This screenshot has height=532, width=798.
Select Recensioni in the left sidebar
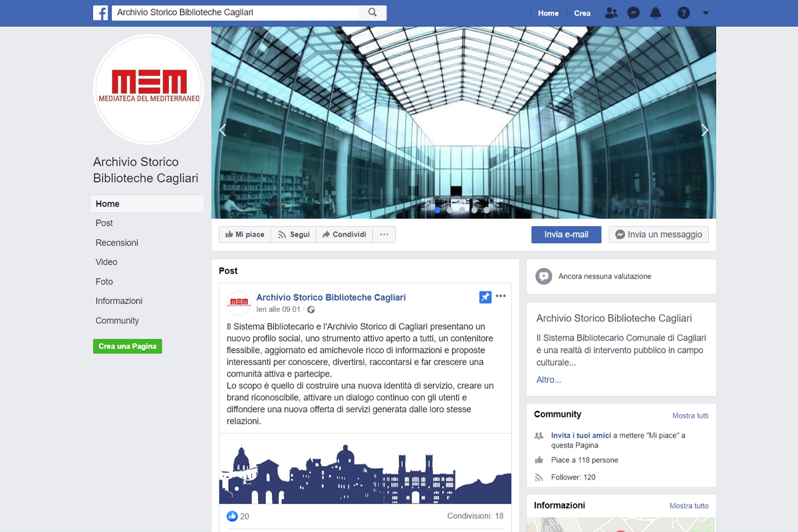pyautogui.click(x=117, y=243)
